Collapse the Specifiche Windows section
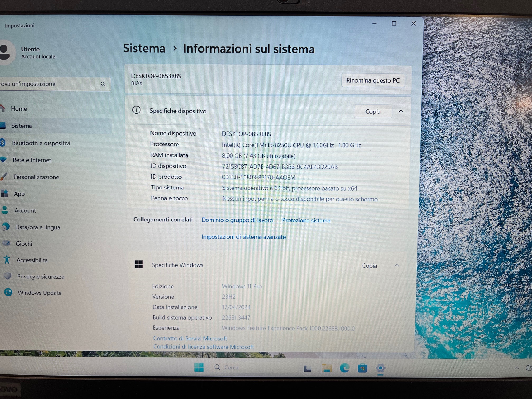 [x=397, y=265]
